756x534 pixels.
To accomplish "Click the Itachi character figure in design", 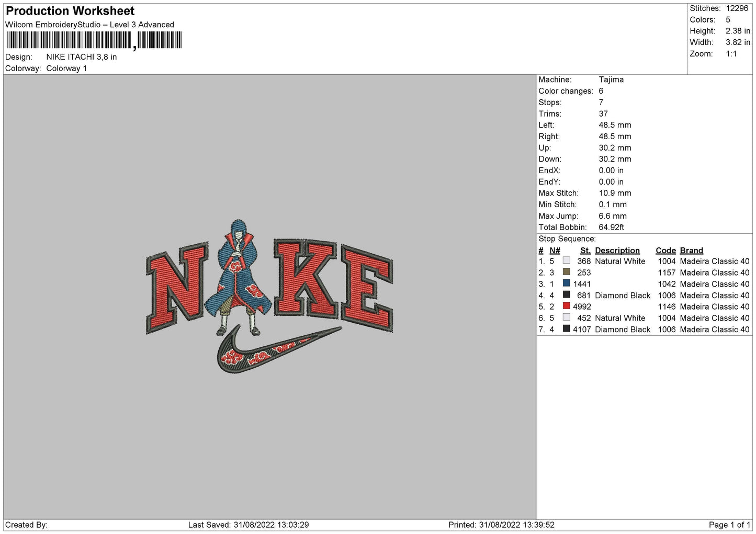I will tap(237, 277).
